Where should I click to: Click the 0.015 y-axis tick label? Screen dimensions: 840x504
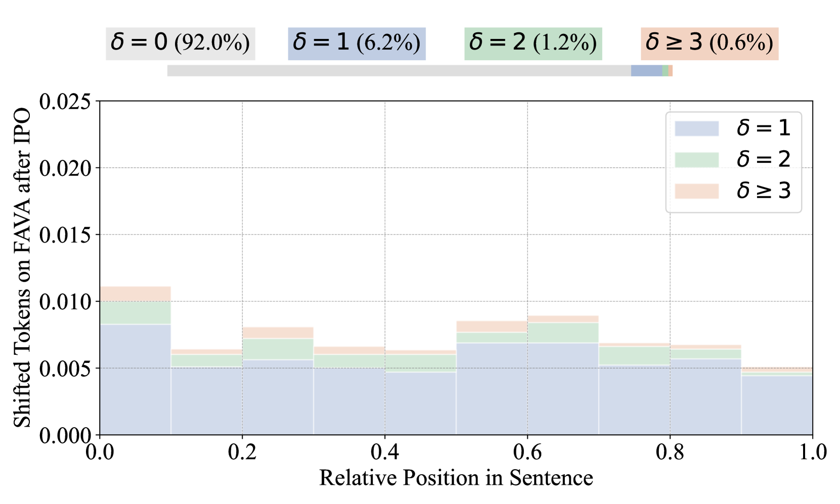[x=65, y=235]
